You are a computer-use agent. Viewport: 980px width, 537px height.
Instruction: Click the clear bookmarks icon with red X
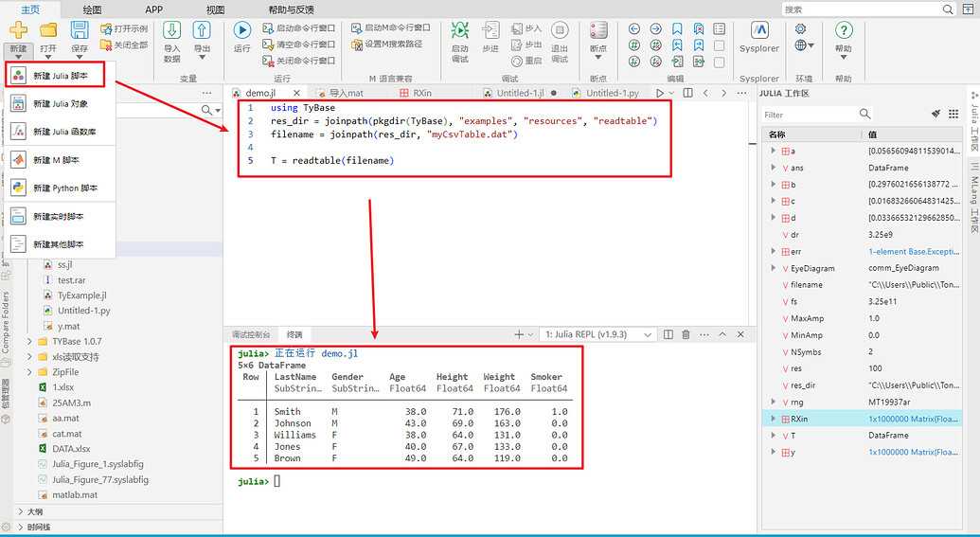click(699, 28)
